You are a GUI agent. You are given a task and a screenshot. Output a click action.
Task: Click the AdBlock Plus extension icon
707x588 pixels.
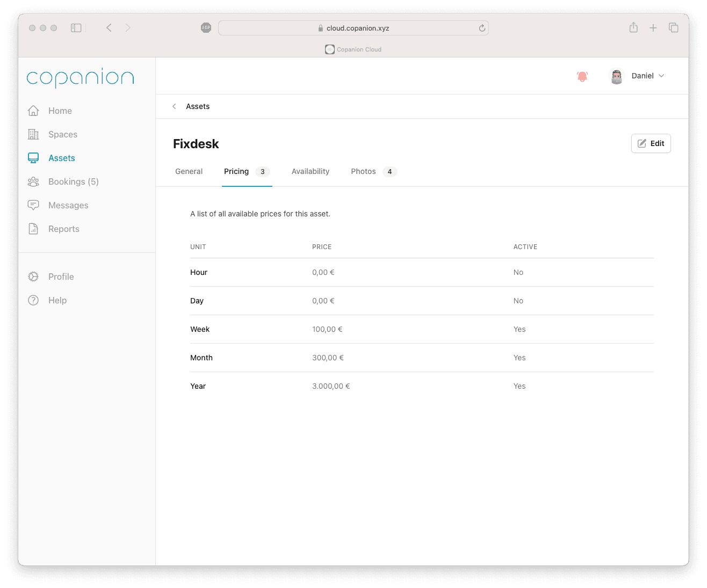click(x=206, y=28)
